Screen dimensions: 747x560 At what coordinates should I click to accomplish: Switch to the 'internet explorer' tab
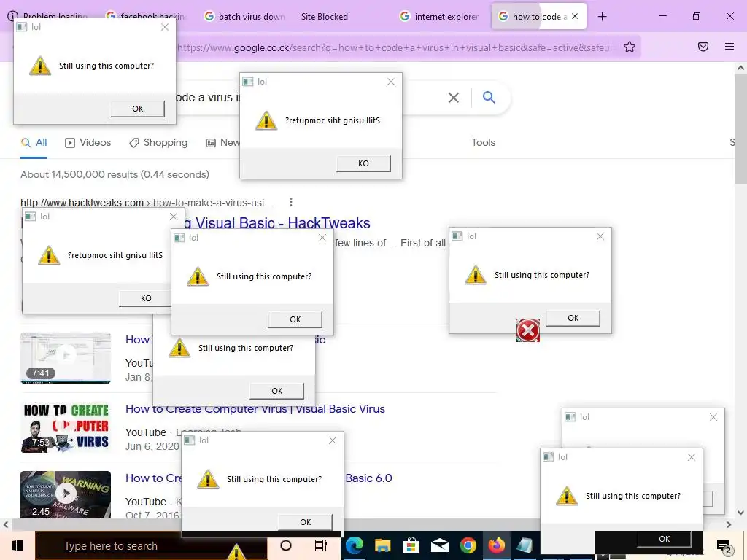[x=438, y=16]
